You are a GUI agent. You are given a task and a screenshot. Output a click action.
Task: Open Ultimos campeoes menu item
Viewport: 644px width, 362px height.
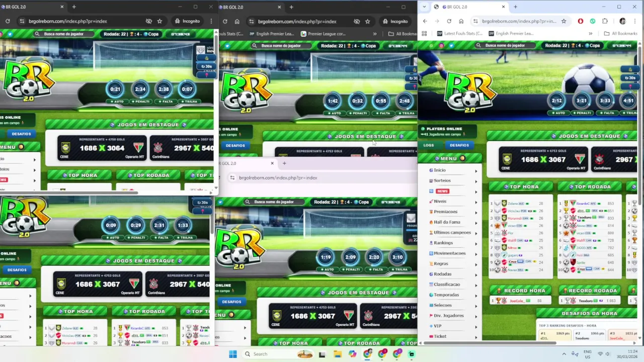[452, 232]
